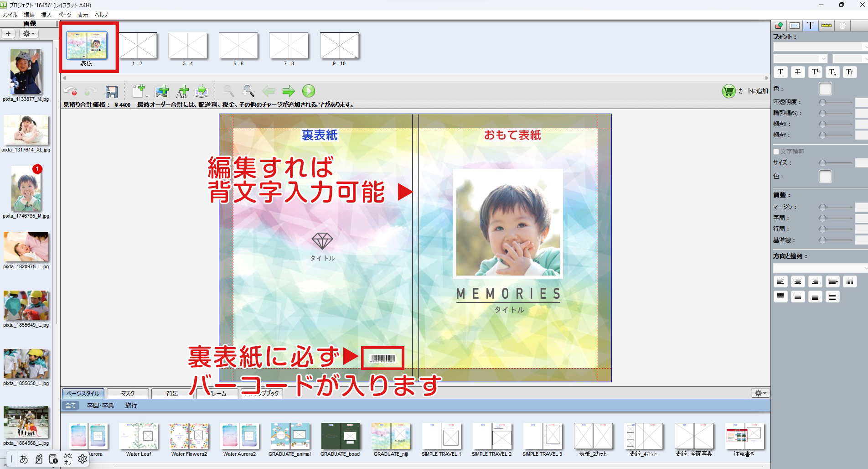Click the add text box Aa icon

tap(182, 91)
